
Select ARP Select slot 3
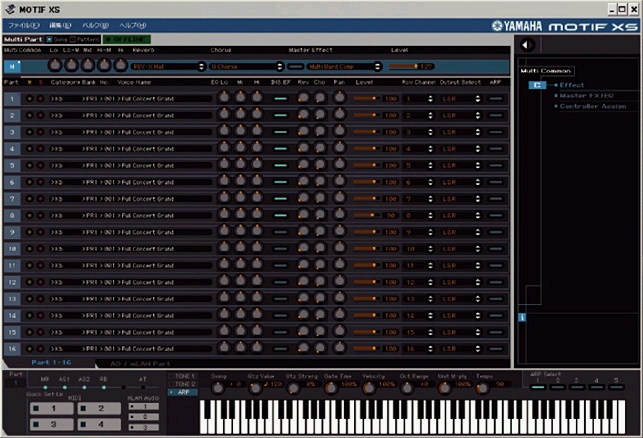(x=577, y=386)
